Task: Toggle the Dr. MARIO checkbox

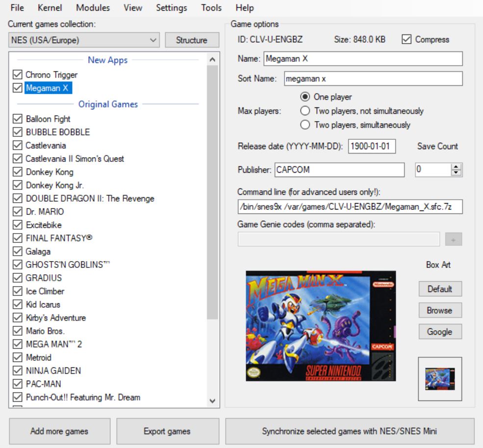Action: point(18,211)
